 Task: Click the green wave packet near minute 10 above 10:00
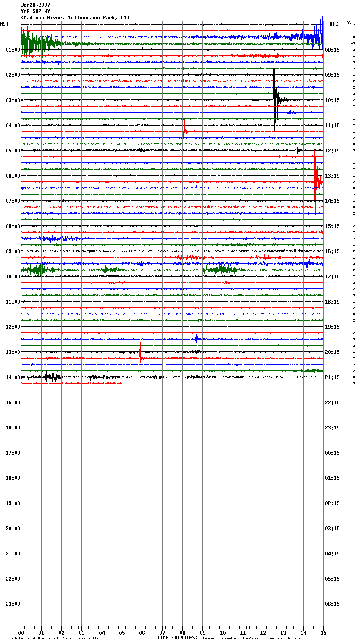click(x=220, y=270)
